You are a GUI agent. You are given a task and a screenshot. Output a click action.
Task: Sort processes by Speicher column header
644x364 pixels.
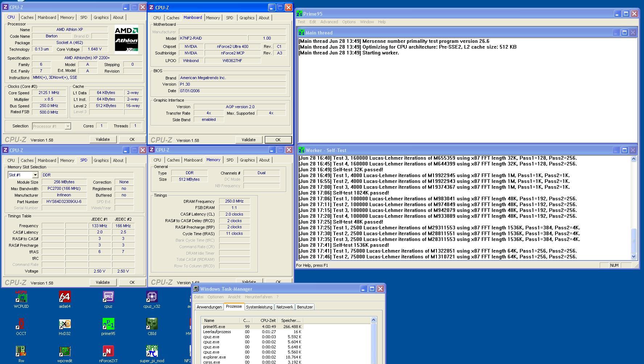click(x=290, y=320)
